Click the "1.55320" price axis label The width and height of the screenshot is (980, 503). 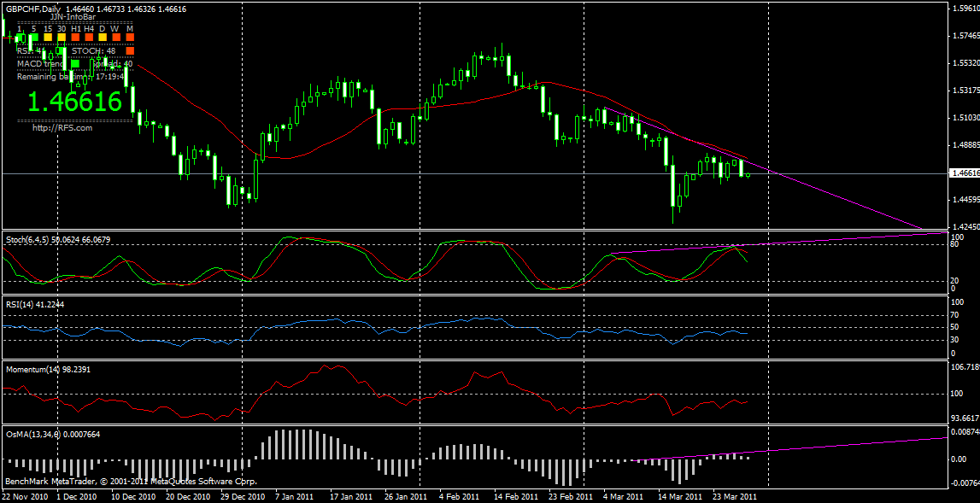[965, 64]
